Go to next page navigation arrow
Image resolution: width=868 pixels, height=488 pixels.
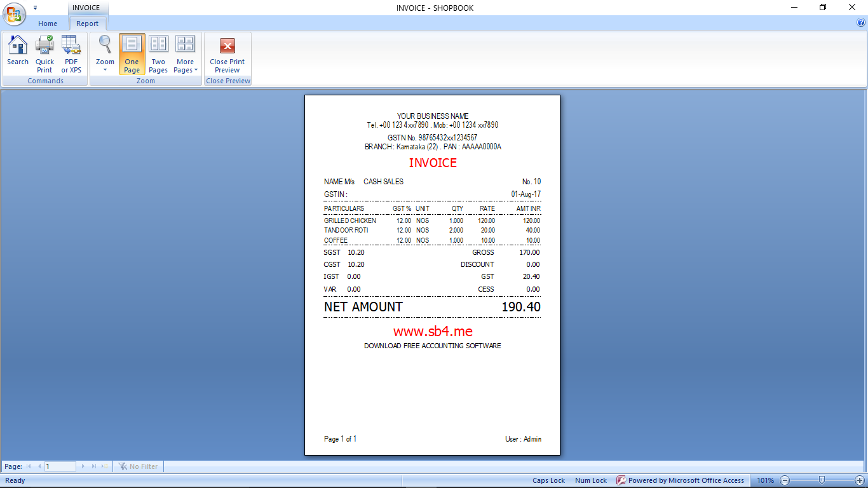[x=83, y=466]
